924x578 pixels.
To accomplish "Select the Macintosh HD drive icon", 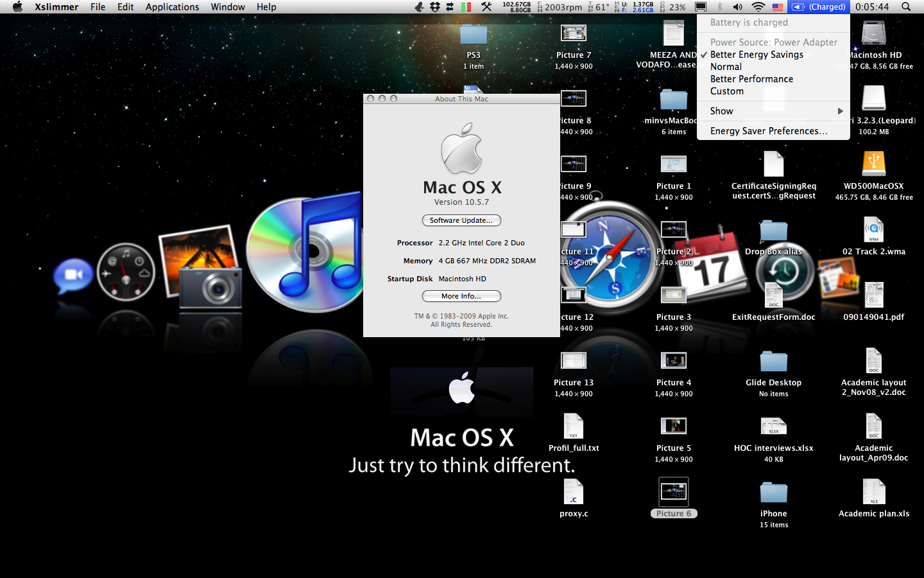I will click(x=873, y=34).
